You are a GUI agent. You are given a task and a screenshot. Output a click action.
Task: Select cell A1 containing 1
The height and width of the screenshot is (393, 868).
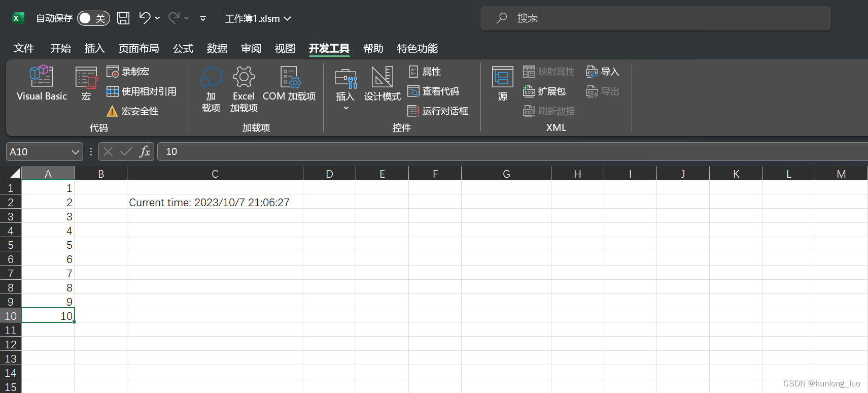[48, 188]
